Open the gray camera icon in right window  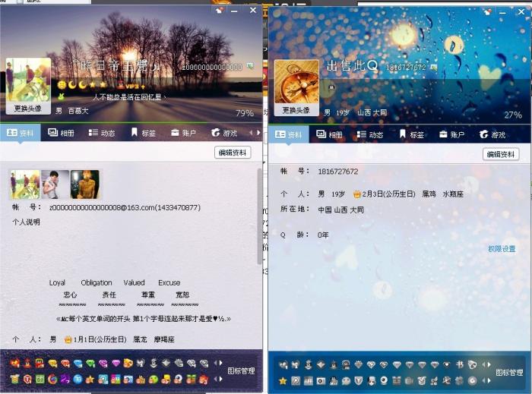[321, 381]
